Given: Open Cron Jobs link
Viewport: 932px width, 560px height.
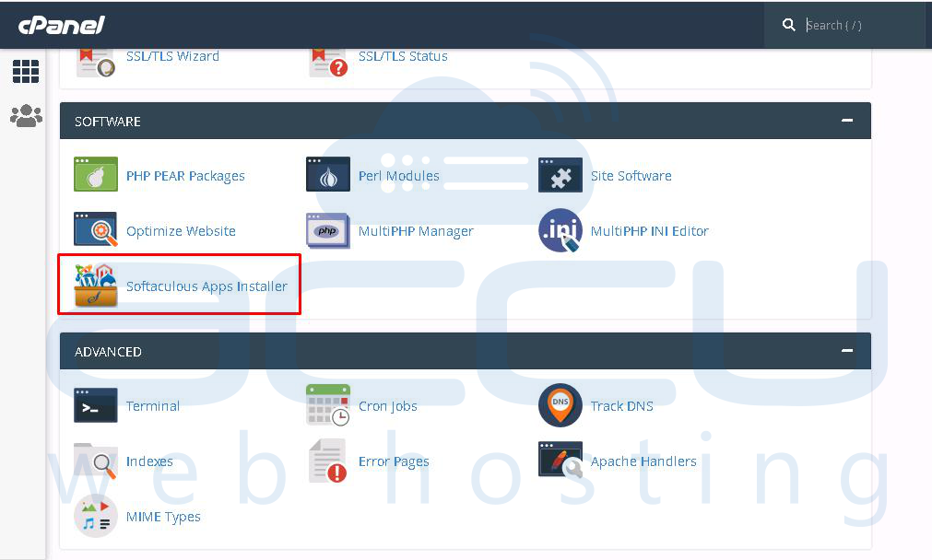Looking at the screenshot, I should click(x=388, y=406).
